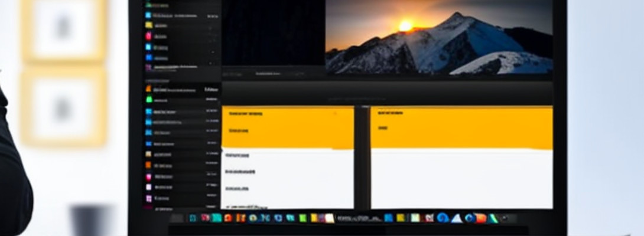Click the teal icon at the dock's left end
644x236 pixels.
coord(193,218)
